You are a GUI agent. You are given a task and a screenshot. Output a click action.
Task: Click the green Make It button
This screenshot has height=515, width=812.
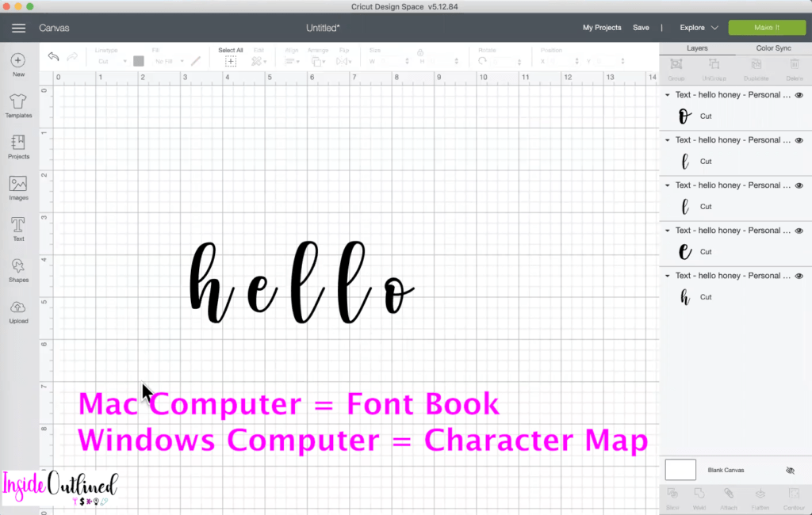point(767,28)
